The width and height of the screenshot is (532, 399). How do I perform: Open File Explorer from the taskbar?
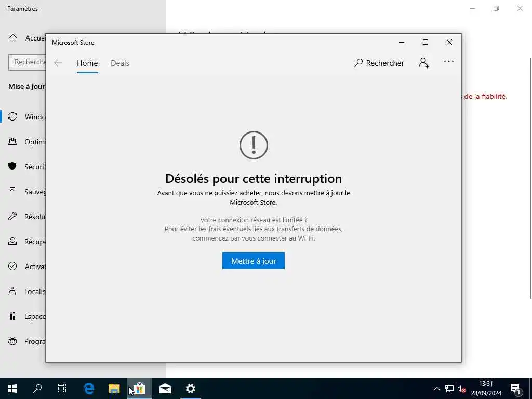point(114,389)
